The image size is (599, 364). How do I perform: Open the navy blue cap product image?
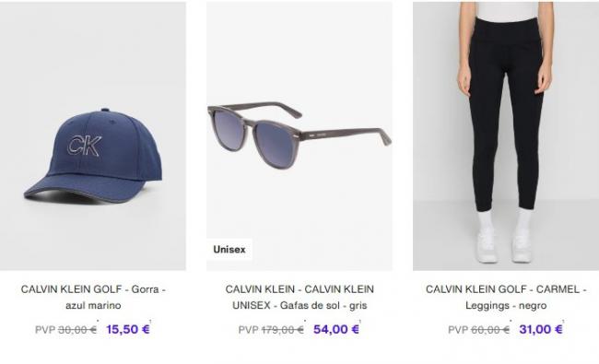(x=93, y=136)
